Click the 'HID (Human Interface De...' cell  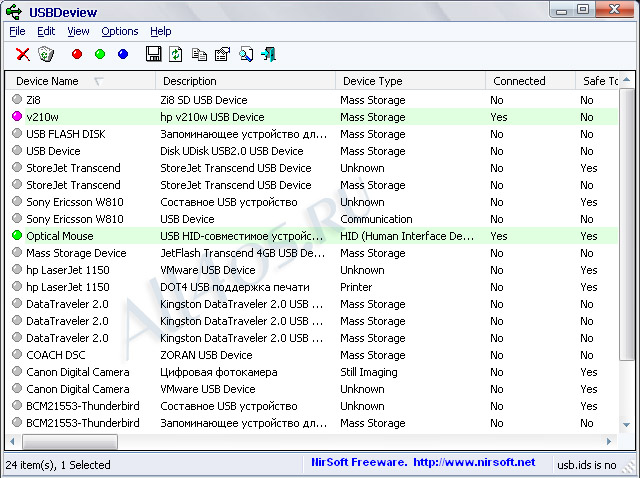tap(407, 236)
